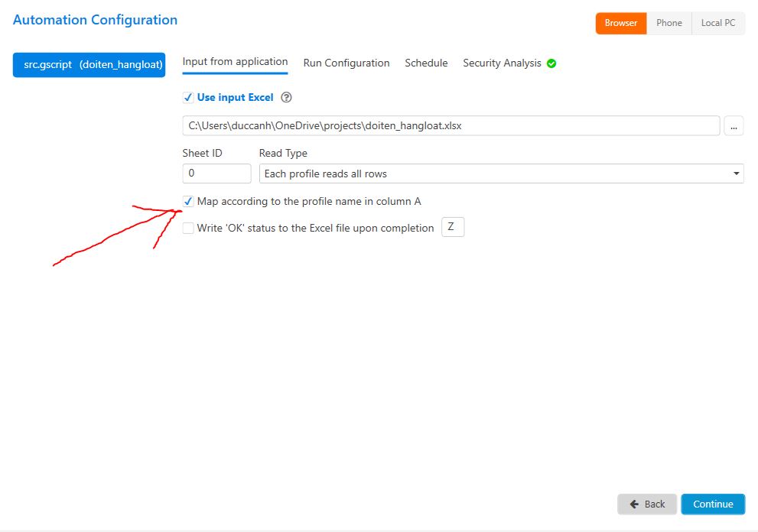Open the Schedule tab

[426, 63]
